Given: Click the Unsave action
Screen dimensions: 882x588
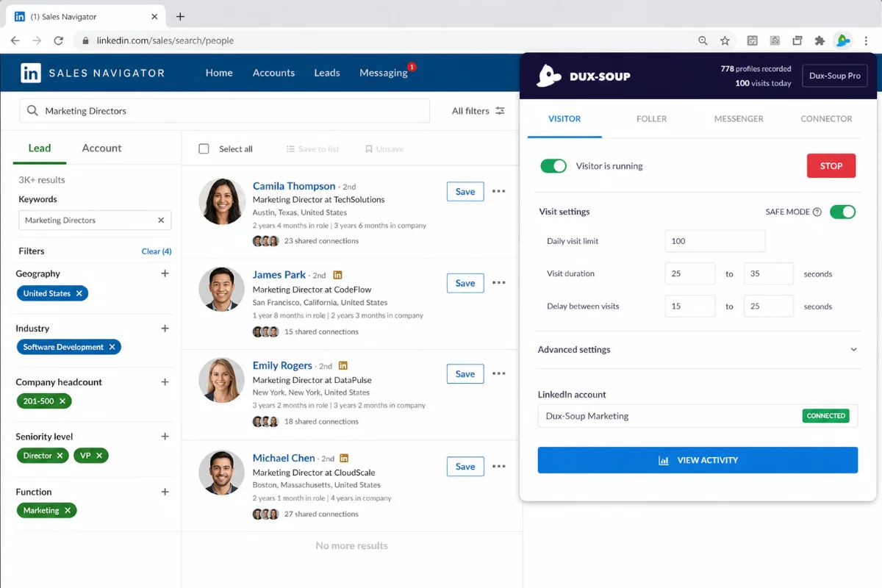Looking at the screenshot, I should tap(384, 149).
